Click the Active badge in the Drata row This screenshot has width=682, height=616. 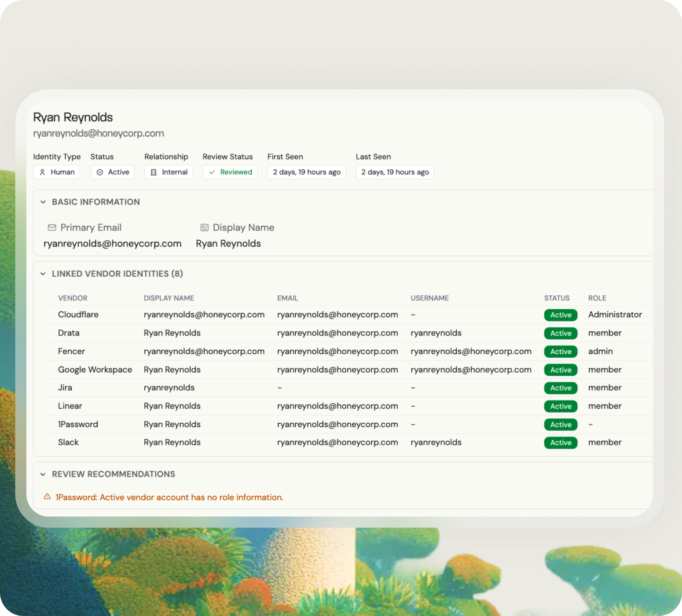point(561,334)
